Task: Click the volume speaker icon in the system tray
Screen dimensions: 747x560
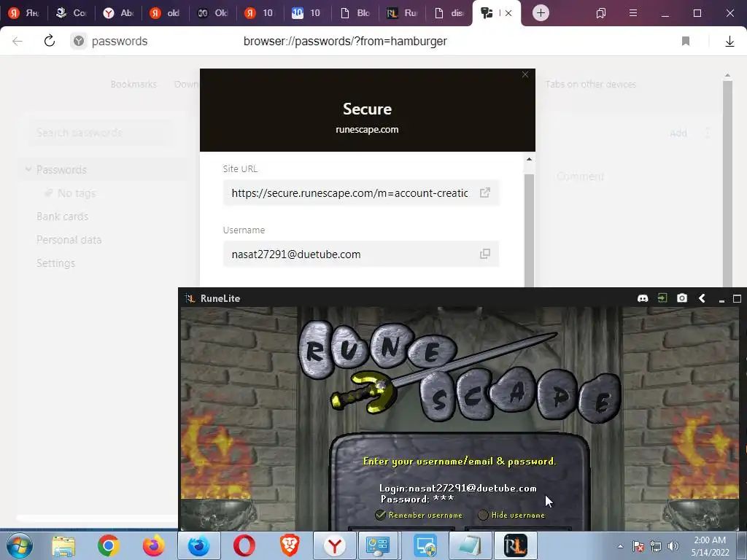Action: coord(673,546)
